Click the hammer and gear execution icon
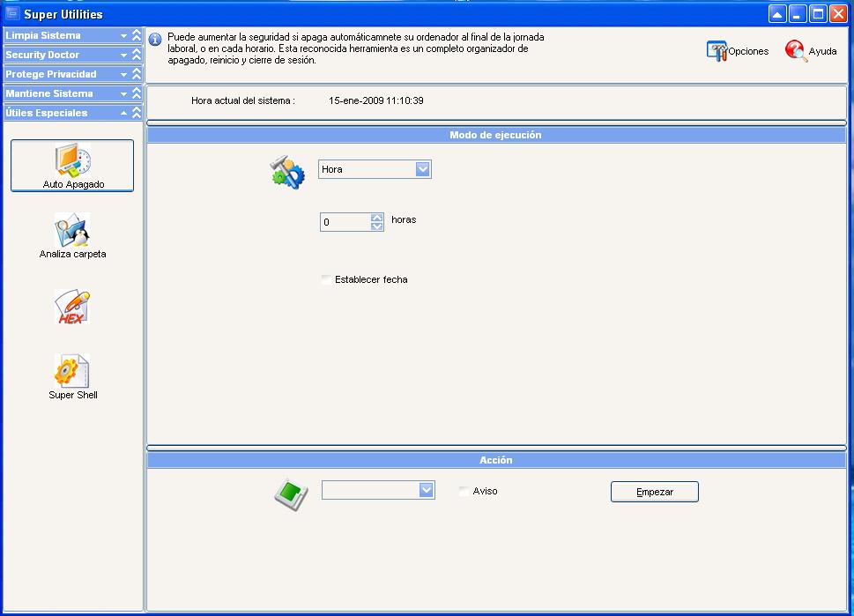Viewport: 854px width, 616px height. 287,173
